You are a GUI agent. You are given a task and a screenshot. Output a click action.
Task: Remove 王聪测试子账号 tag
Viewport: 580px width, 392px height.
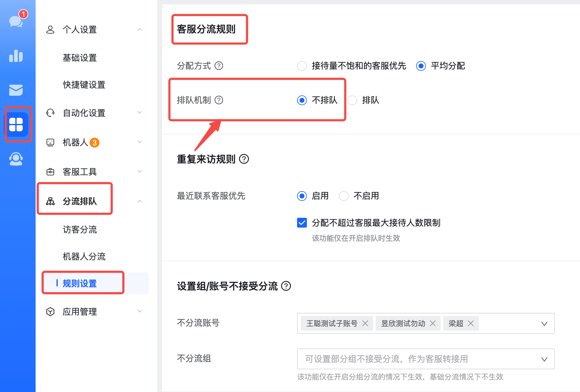[x=365, y=323]
